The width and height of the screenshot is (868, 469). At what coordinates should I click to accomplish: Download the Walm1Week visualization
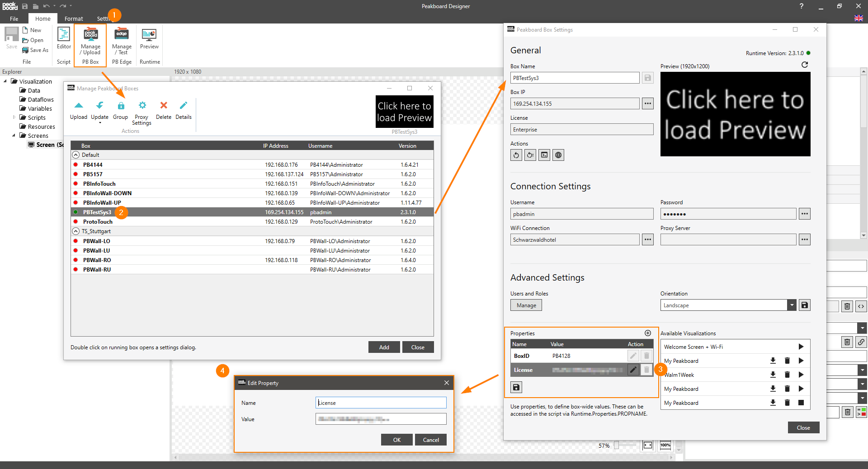(x=773, y=375)
